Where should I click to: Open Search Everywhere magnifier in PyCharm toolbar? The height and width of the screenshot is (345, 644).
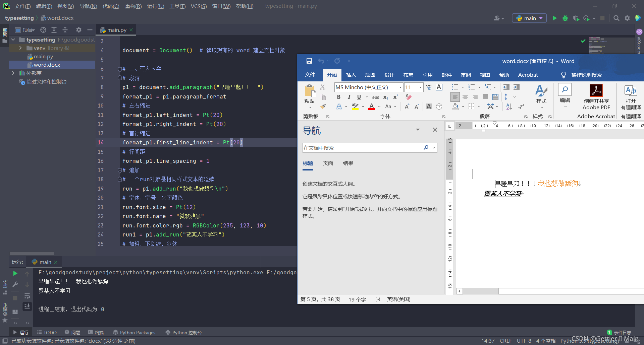pyautogui.click(x=616, y=18)
